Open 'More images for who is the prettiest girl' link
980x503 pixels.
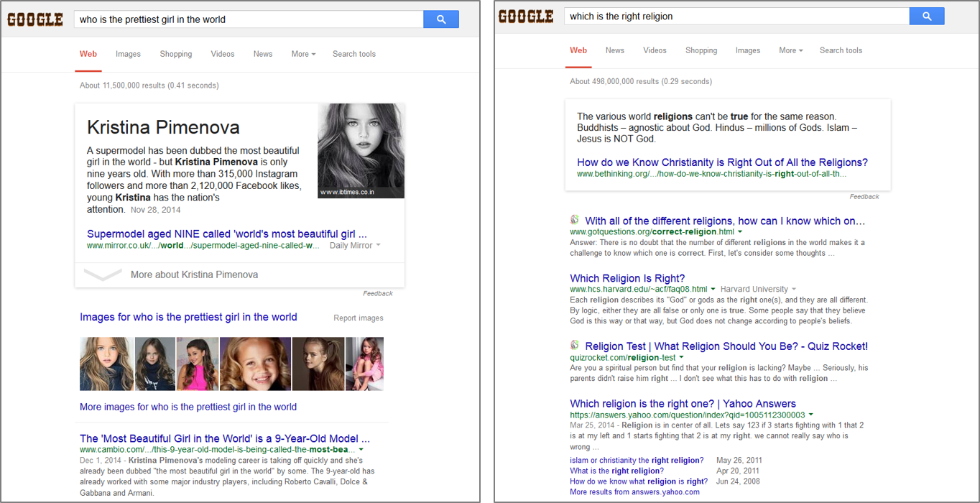[188, 407]
